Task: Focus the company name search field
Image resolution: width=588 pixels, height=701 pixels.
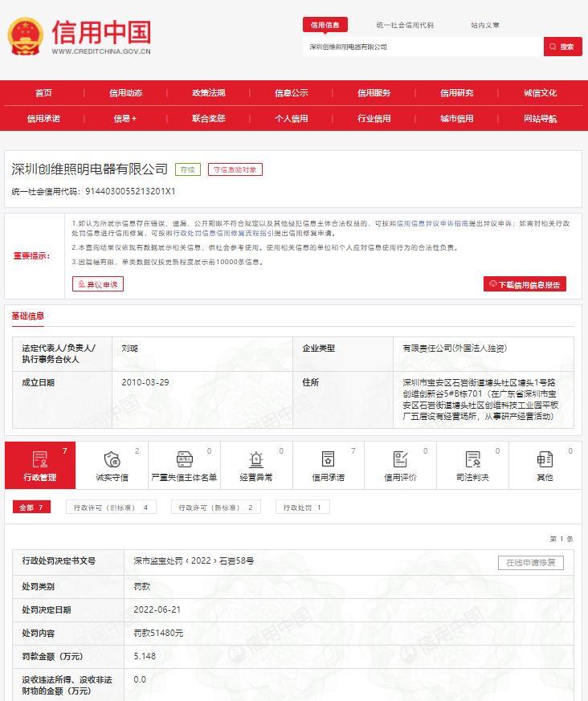Action: coord(423,47)
